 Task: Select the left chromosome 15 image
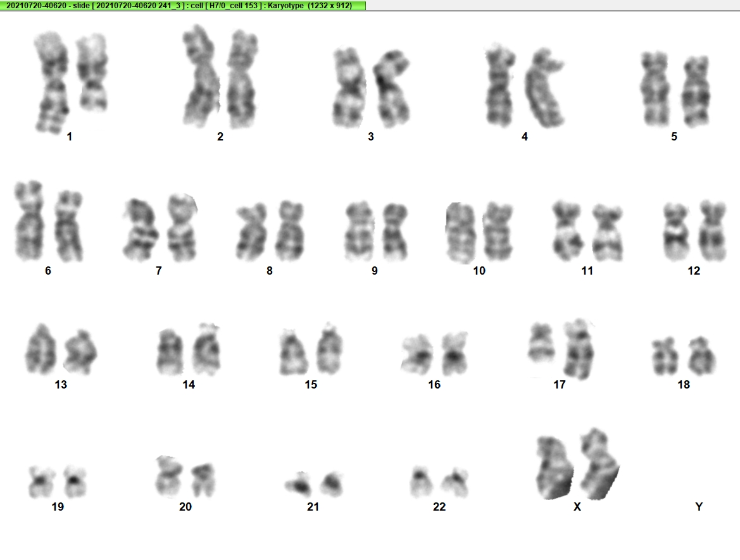point(292,352)
